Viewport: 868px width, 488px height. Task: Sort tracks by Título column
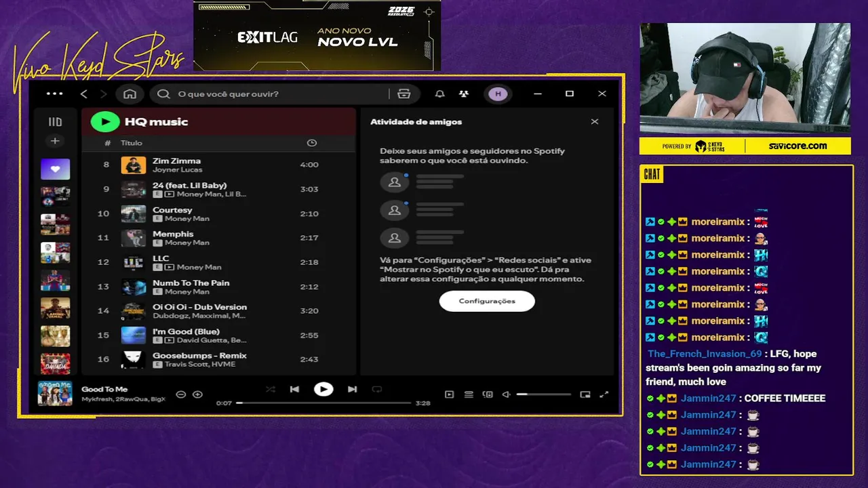pos(132,143)
